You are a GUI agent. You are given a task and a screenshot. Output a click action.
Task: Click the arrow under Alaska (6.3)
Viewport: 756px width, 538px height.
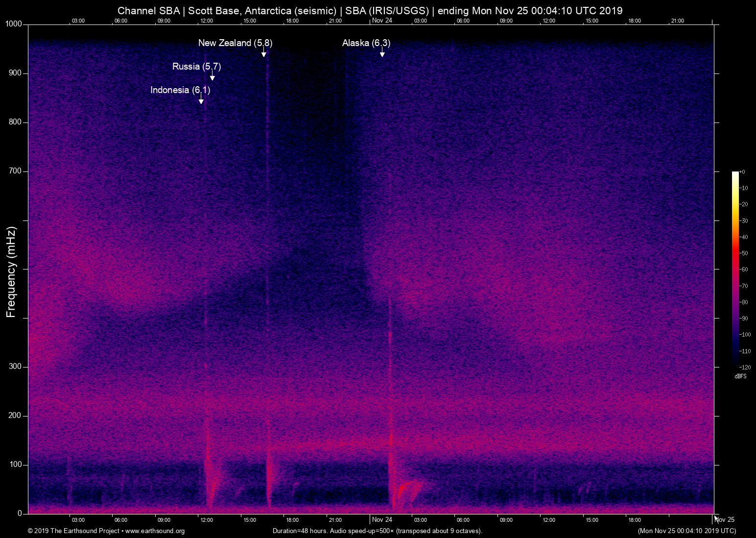tap(382, 52)
